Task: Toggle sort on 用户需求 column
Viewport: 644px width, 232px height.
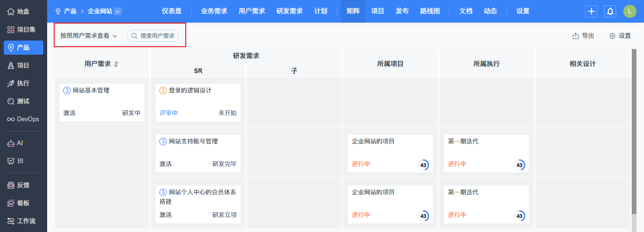Action: pos(116,64)
